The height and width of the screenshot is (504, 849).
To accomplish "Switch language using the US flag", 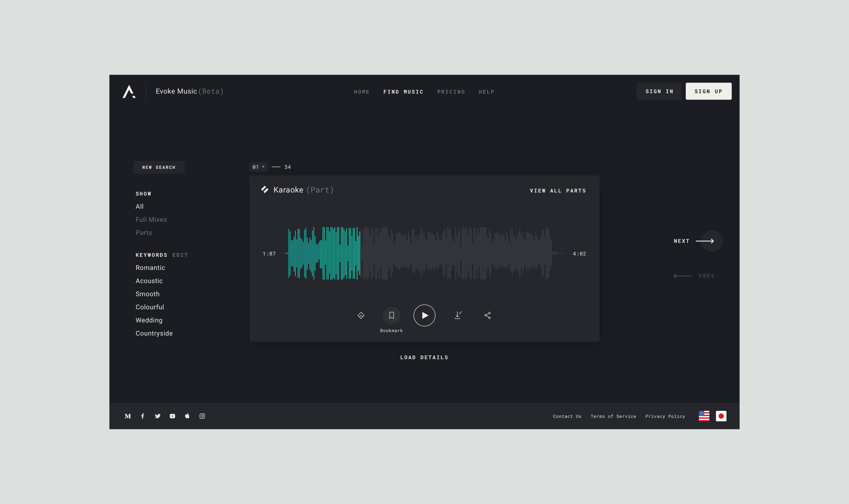I will pyautogui.click(x=704, y=416).
